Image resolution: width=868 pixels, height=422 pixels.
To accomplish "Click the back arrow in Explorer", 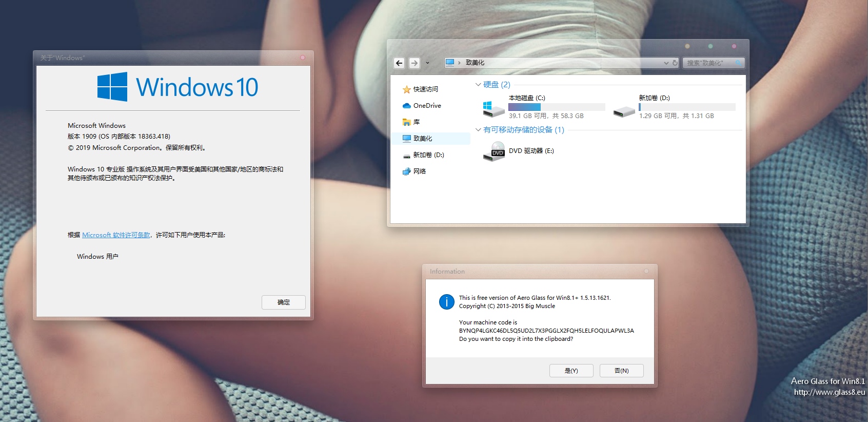I will click(399, 63).
